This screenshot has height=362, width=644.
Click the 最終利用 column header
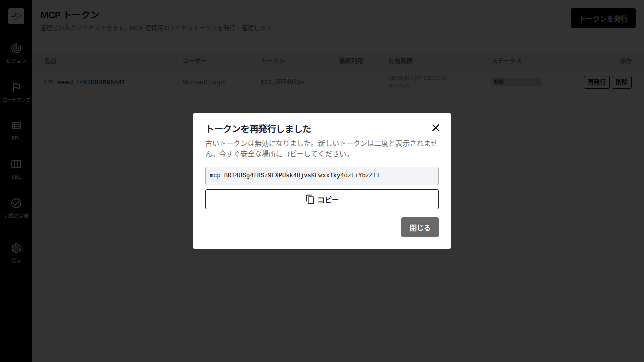pyautogui.click(x=351, y=61)
